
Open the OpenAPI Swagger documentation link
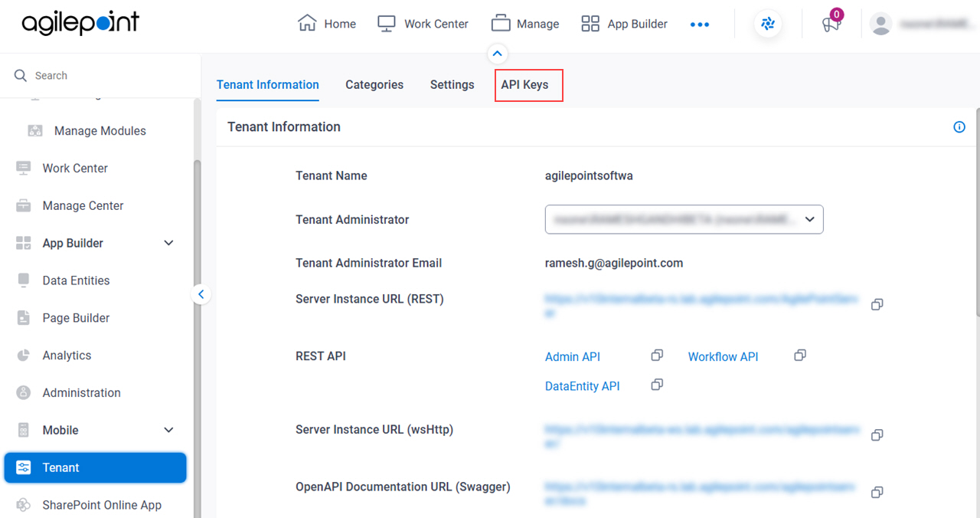[x=701, y=493]
